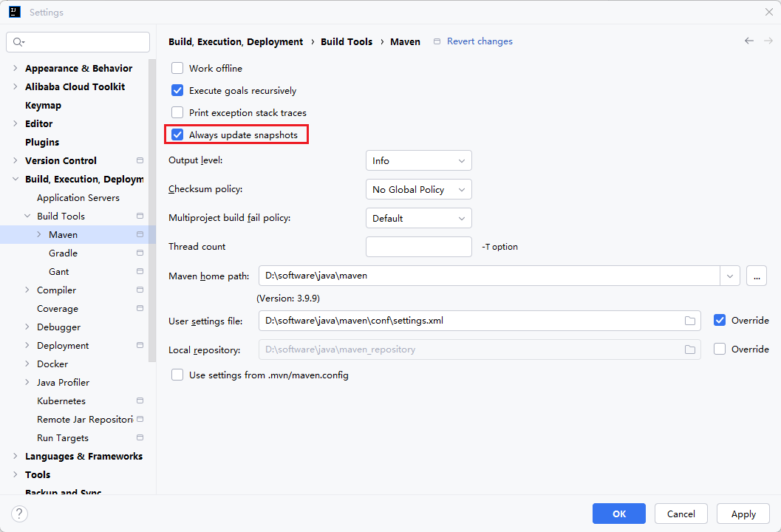This screenshot has height=532, width=781.
Task: Enable the Work offline checkbox
Action: [x=177, y=68]
